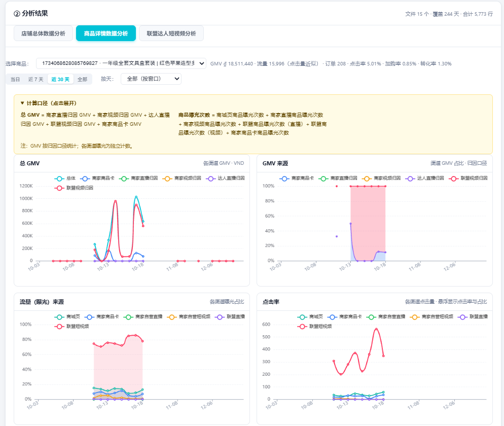Viewport: 504px width, 426px height.
Task: Hide 商家直播归因 series in GMV 来源 chart
Action: pos(338,179)
